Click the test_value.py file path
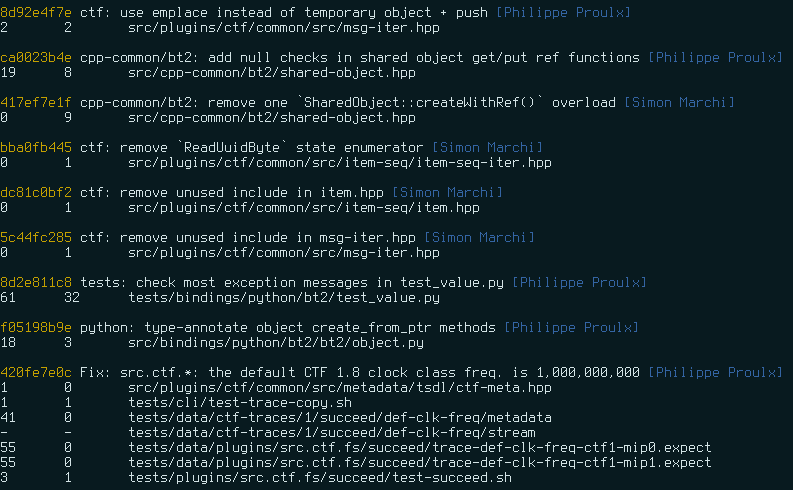The height and width of the screenshot is (490, 793). (284, 297)
